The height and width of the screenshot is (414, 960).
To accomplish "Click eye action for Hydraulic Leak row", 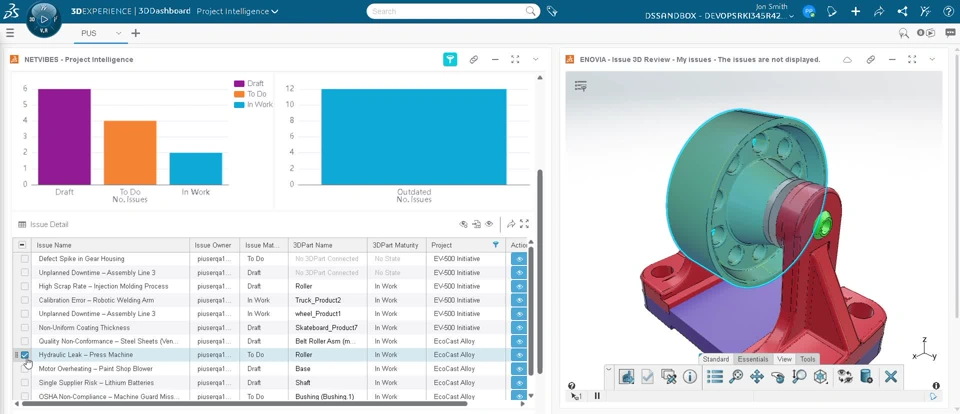I will tap(519, 355).
